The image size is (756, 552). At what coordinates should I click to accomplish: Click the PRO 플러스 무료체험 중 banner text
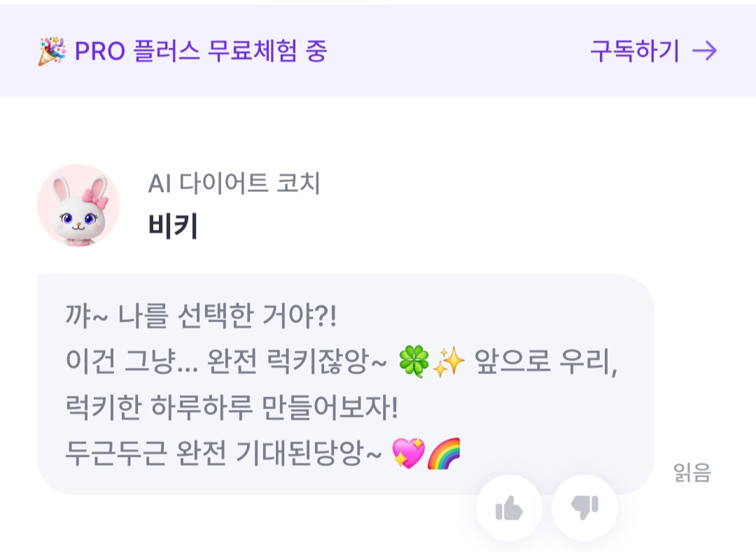point(200,51)
